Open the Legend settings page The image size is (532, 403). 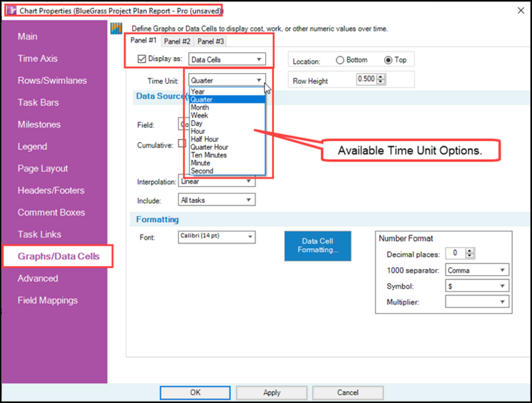click(32, 146)
